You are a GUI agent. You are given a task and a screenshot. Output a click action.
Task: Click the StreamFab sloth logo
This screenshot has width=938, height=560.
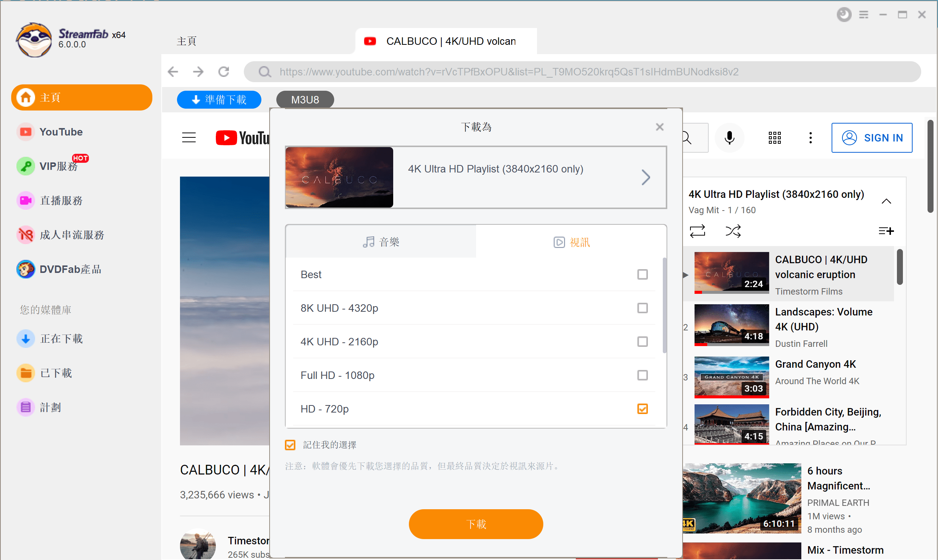tap(34, 40)
